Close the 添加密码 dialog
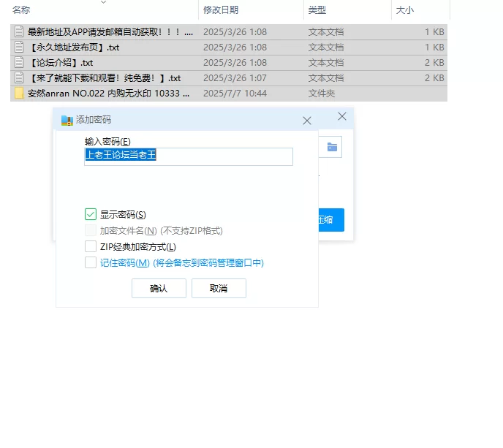Screen dimensions: 503x448 [x=307, y=121]
